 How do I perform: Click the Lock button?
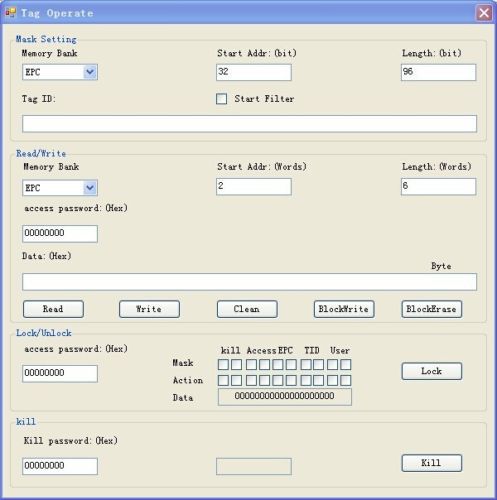(x=431, y=371)
